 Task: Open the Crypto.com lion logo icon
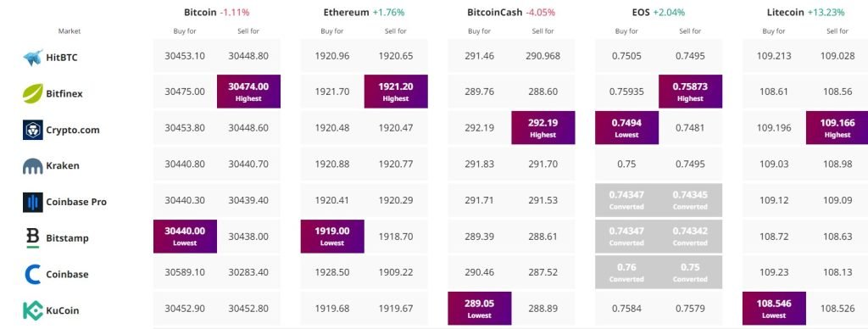[x=33, y=130]
